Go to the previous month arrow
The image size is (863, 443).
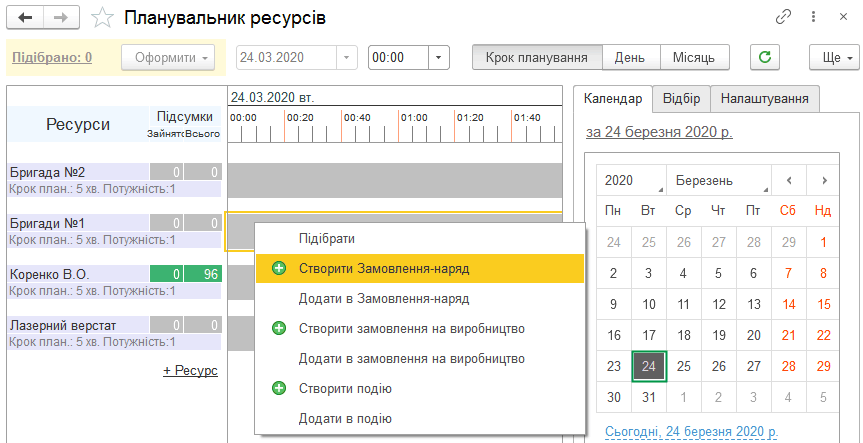[789, 180]
